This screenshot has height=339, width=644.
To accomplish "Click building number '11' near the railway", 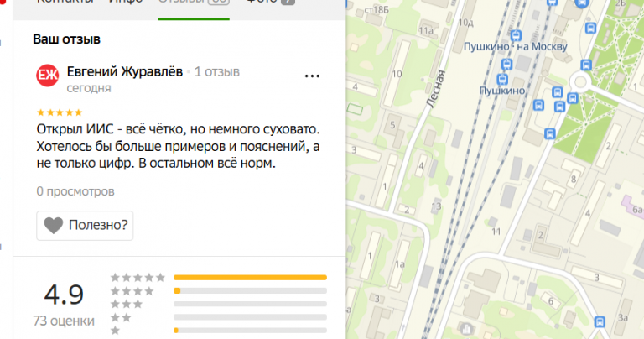I will pyautogui.click(x=496, y=232).
